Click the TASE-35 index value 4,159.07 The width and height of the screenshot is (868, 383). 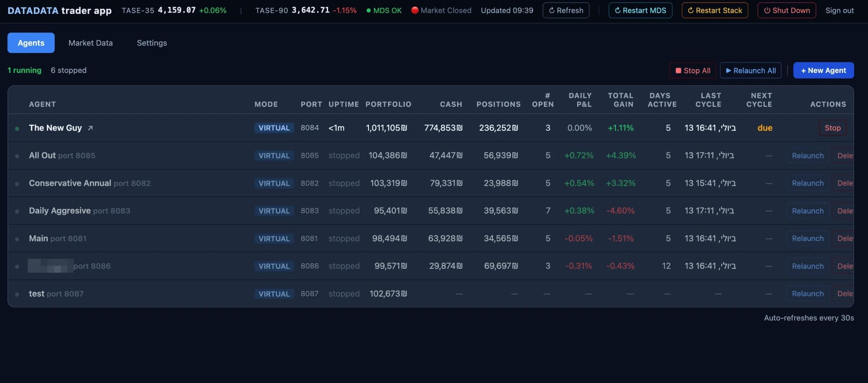(x=177, y=10)
